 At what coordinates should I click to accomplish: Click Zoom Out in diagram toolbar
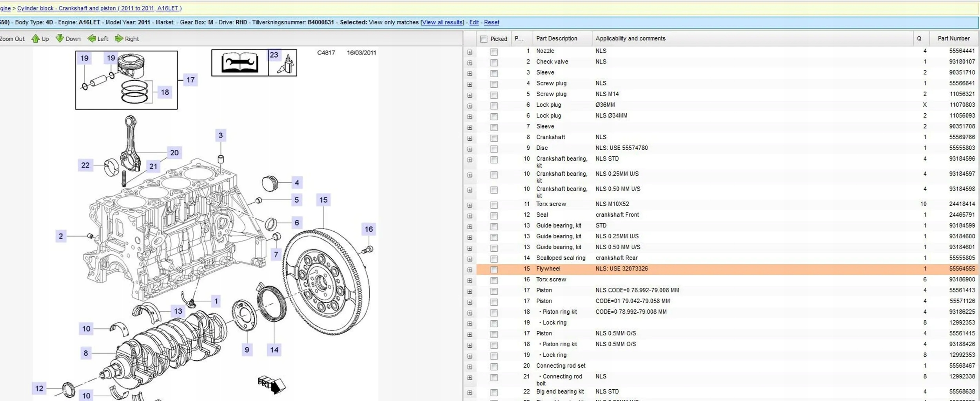(x=12, y=39)
